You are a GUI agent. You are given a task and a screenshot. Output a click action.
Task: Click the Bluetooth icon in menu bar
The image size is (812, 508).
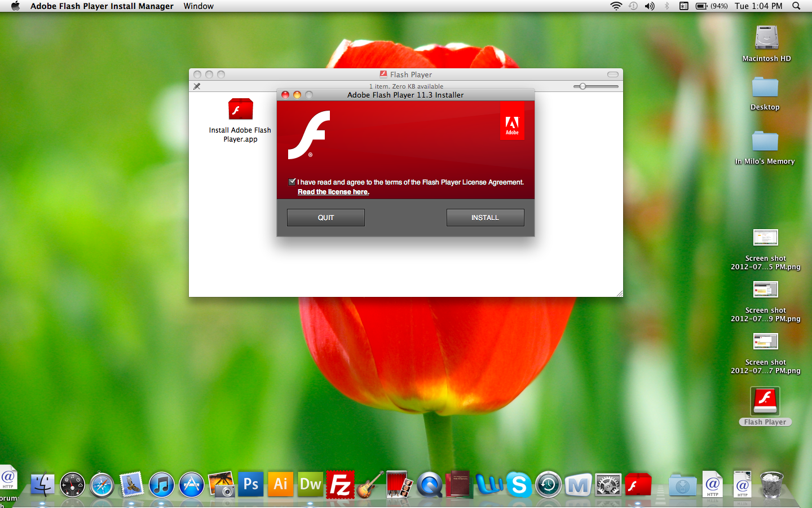(x=667, y=6)
